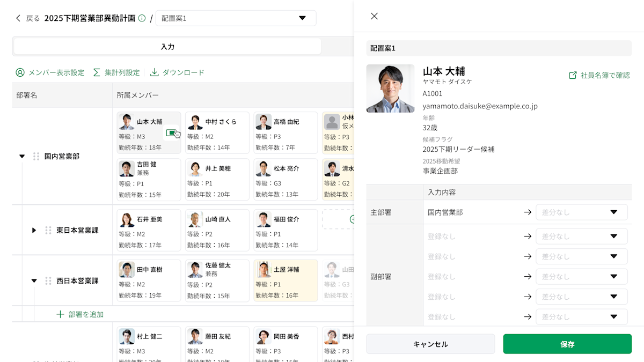Open fifth 副部署 差分なし dropdown
The width and height of the screenshot is (644, 362).
click(x=582, y=317)
